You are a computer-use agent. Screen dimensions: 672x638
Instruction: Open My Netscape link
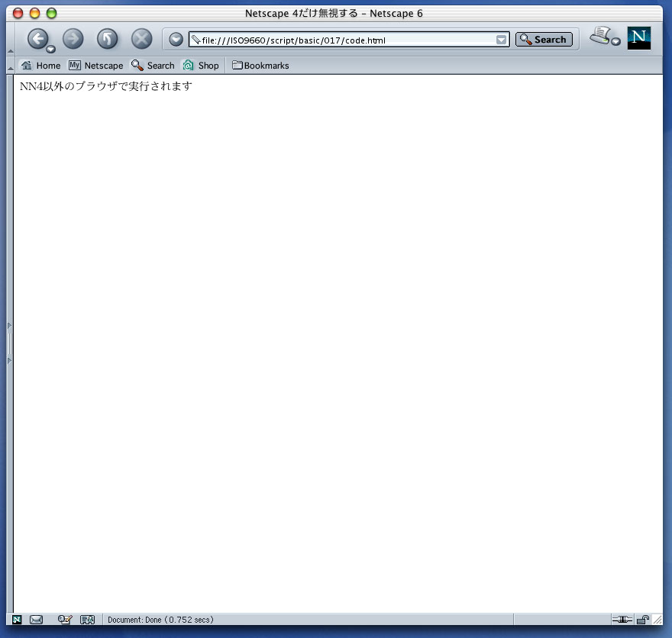pyautogui.click(x=96, y=66)
